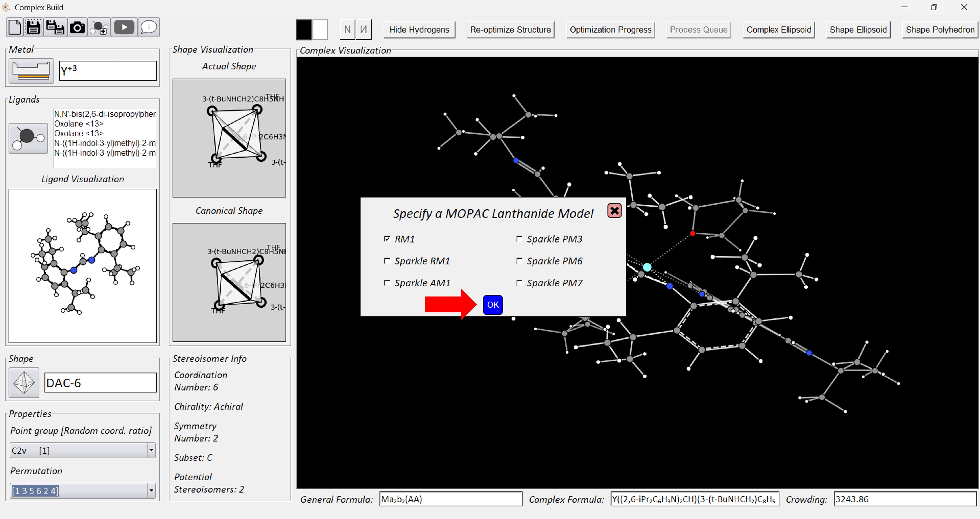Click the polyhedron shape selector icon
Screen dimensions: 980x519
coord(24,383)
